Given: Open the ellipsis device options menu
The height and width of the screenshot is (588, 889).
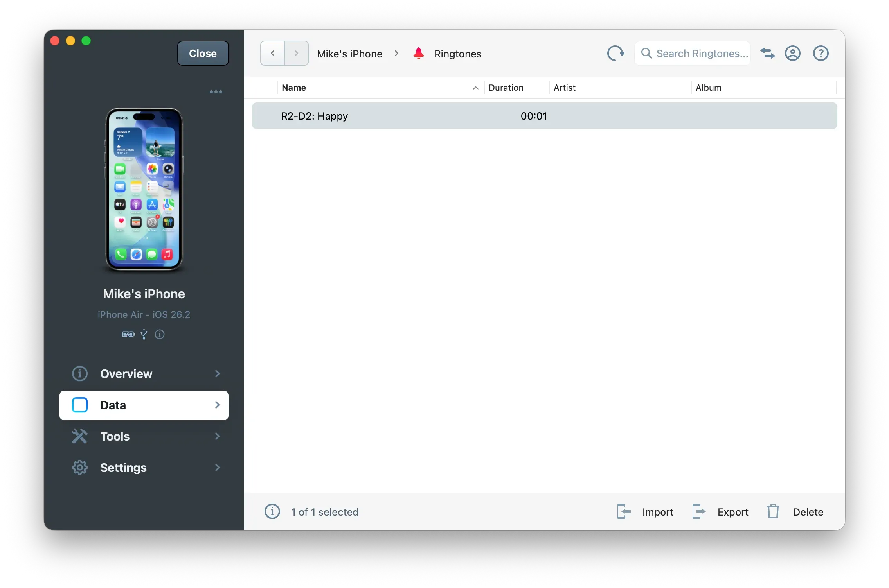Looking at the screenshot, I should pyautogui.click(x=216, y=91).
